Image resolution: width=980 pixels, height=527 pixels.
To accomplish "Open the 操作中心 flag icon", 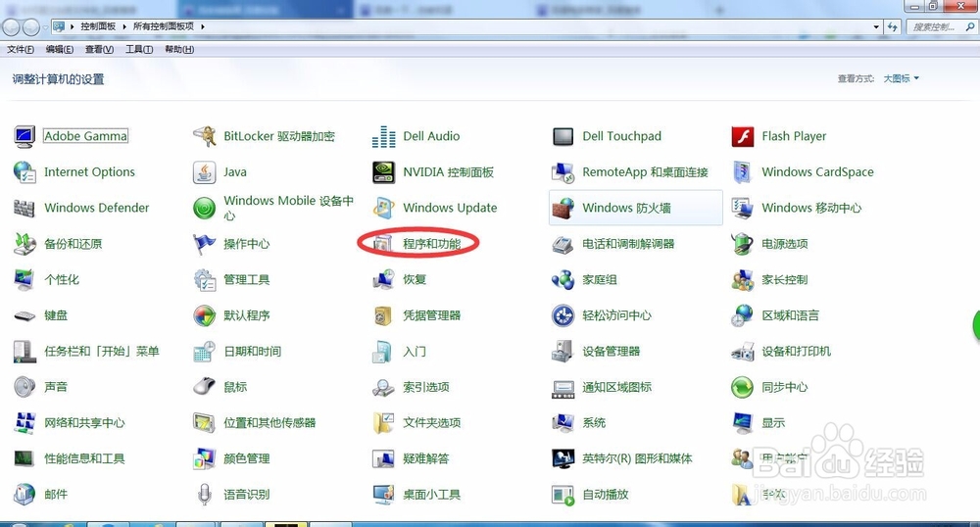I will click(x=205, y=244).
